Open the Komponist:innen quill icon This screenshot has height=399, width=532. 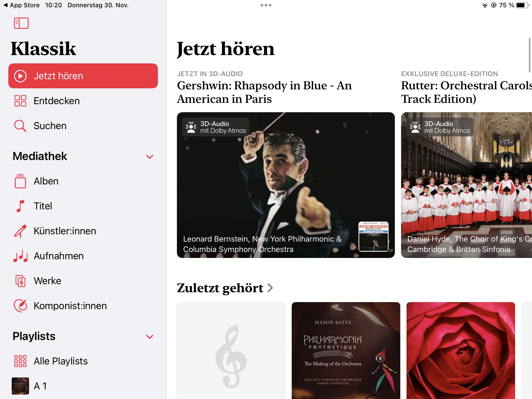[20, 306]
